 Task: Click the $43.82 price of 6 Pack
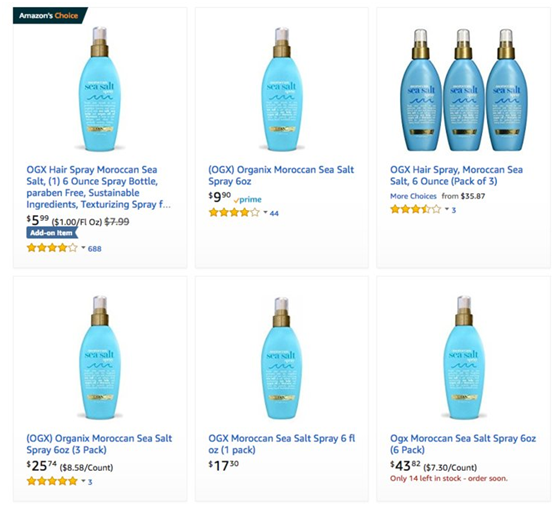tap(405, 465)
